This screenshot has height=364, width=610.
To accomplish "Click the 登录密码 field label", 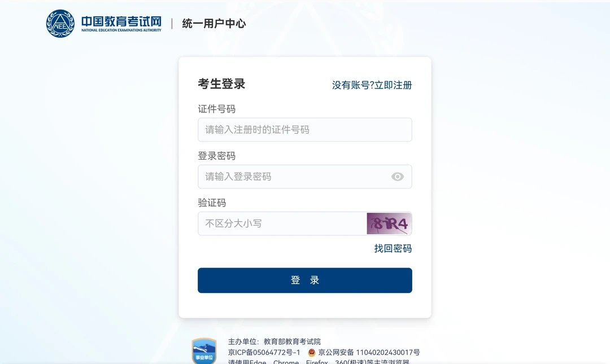I will (x=216, y=156).
